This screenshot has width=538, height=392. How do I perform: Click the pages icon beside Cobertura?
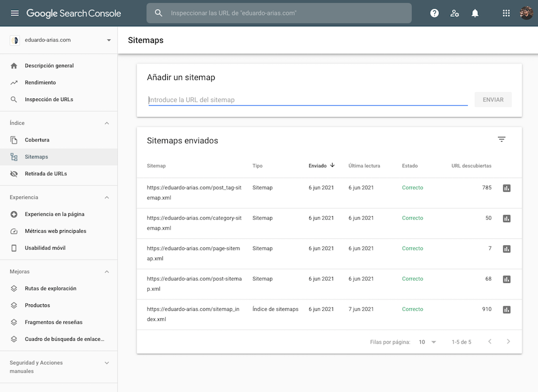14,140
